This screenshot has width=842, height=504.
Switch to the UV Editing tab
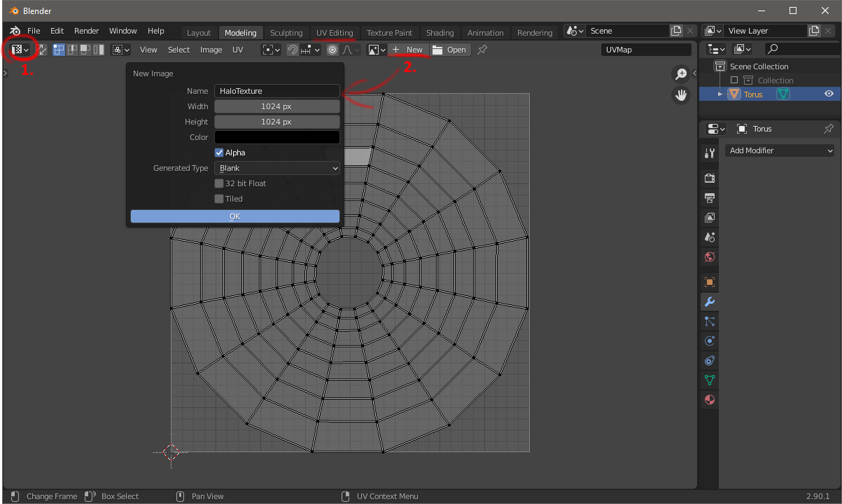pos(335,33)
